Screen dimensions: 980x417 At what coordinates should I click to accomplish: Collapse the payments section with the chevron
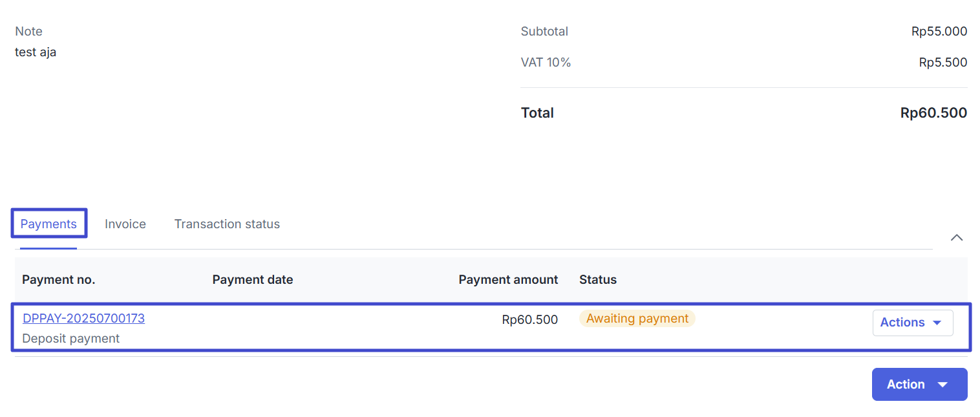(957, 237)
